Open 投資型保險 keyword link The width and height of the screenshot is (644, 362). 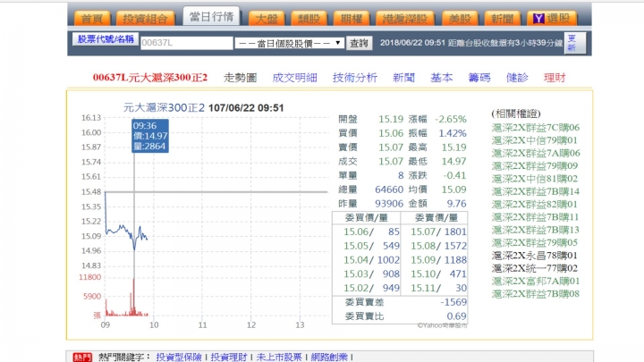[x=179, y=357]
